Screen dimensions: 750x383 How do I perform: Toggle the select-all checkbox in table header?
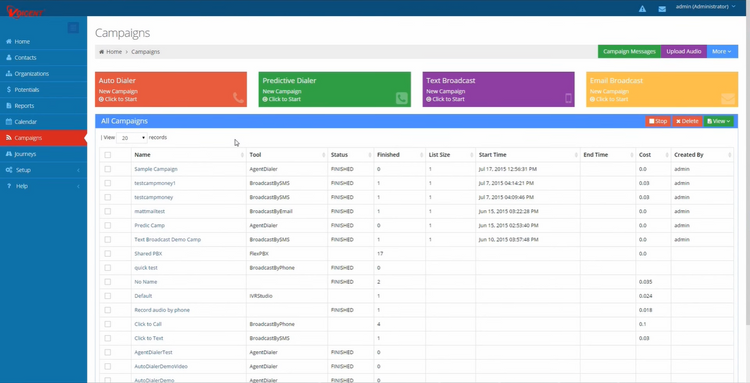click(x=108, y=155)
